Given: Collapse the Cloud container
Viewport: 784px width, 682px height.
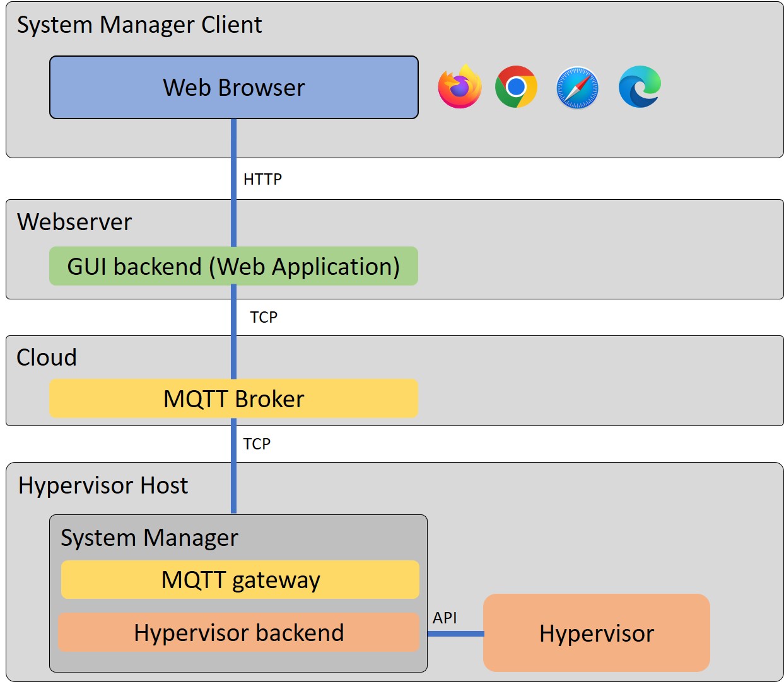Looking at the screenshot, I should [x=47, y=357].
